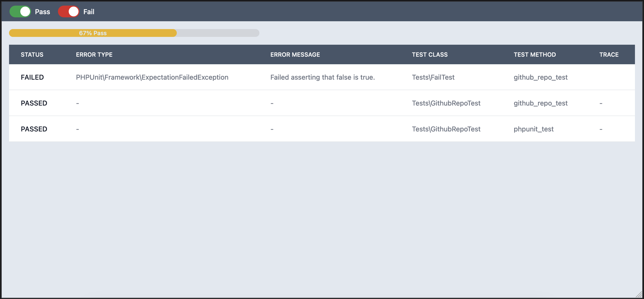Select the FAILED status row

pyautogui.click(x=32, y=77)
